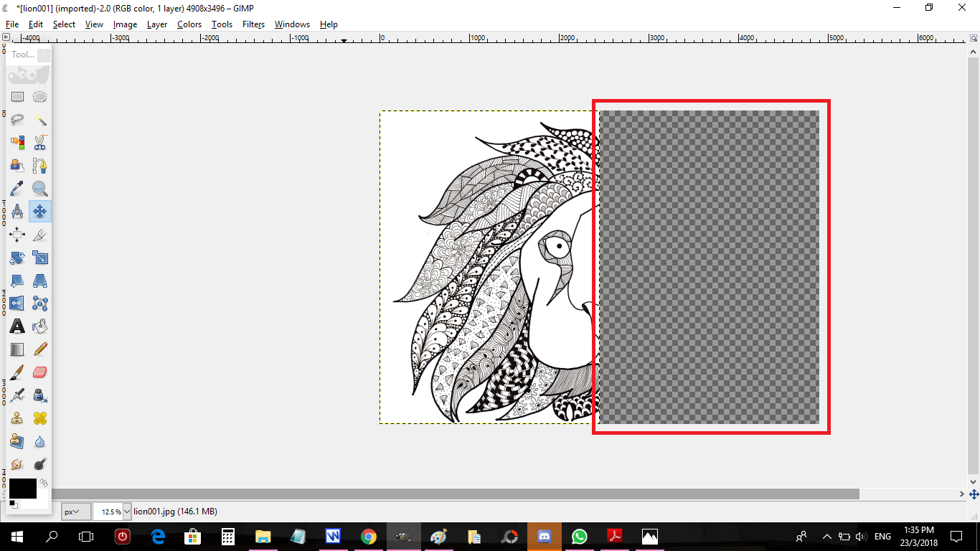Screen dimensions: 980x551
Task: Select the Measure compass tool
Action: [x=17, y=212]
